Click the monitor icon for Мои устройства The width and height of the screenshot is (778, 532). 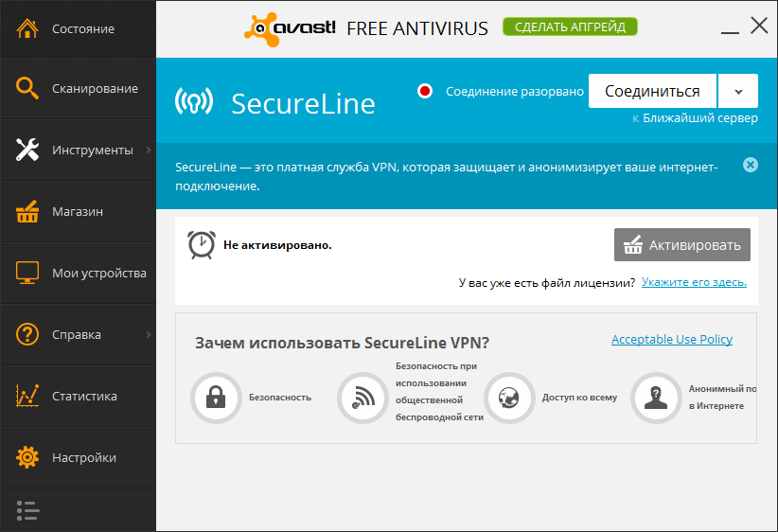point(27,273)
